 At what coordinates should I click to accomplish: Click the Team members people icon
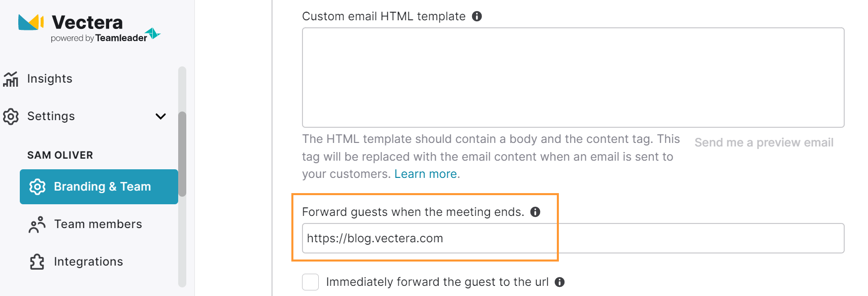click(x=37, y=225)
